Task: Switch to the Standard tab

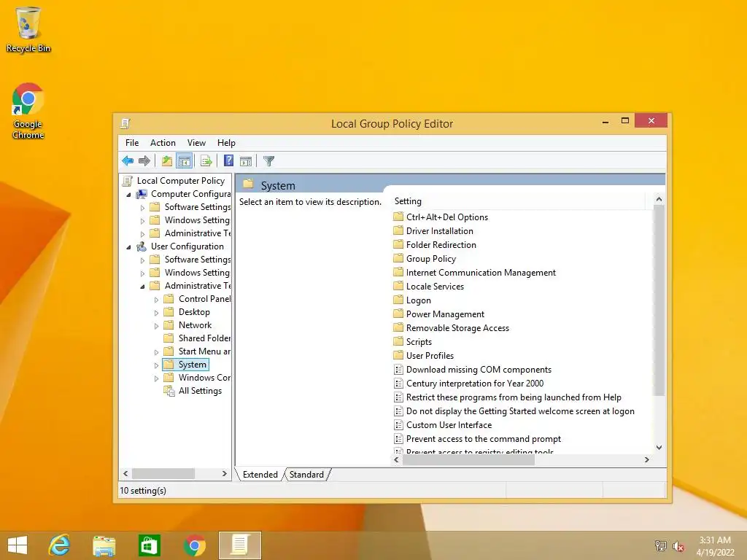Action: 306,474
